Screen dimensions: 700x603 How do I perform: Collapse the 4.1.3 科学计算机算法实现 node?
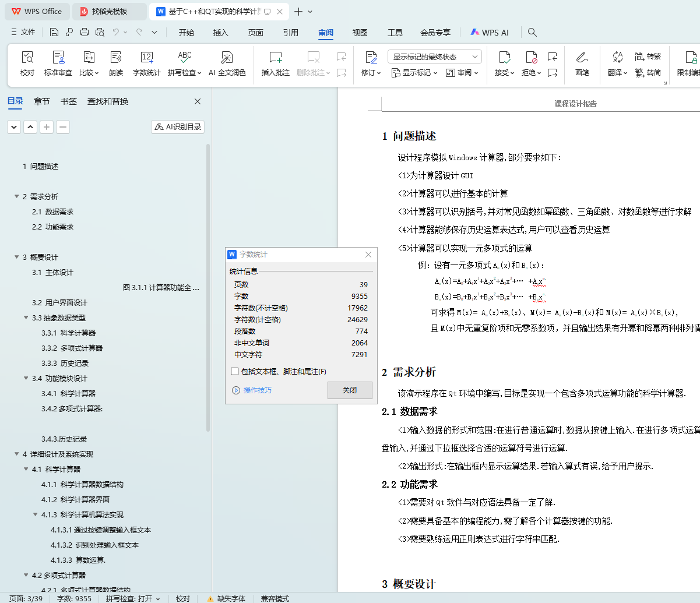[x=36, y=515]
